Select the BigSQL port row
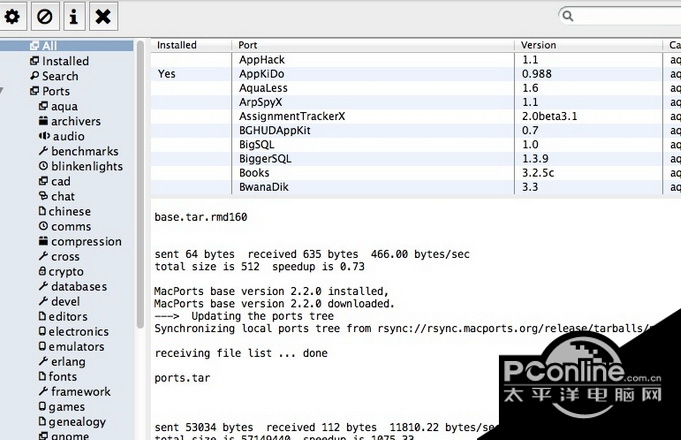681x440 pixels. [416, 145]
